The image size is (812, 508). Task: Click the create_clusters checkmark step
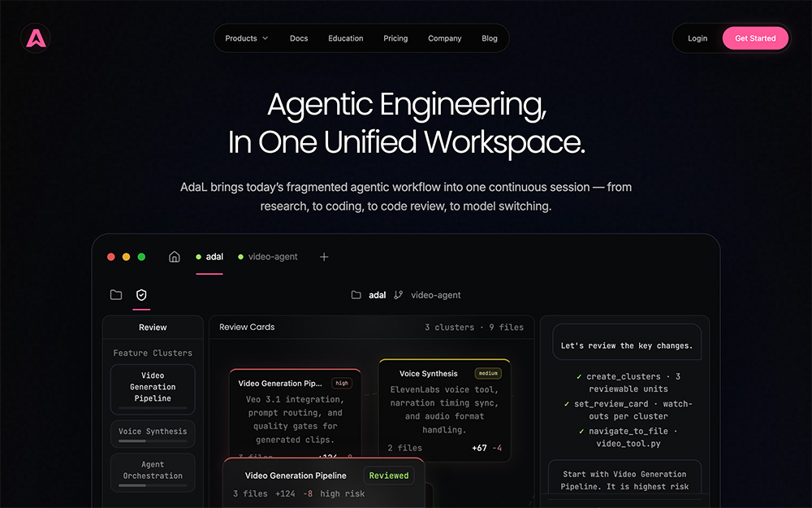coord(628,383)
